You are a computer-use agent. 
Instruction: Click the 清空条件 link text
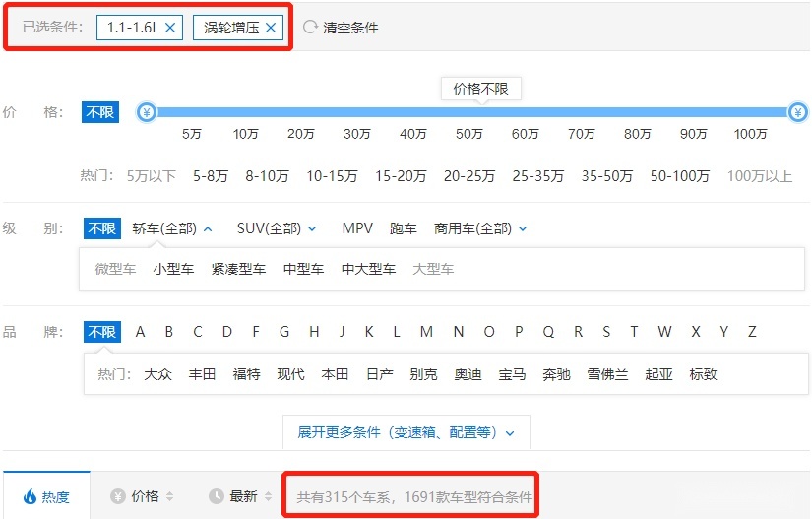(350, 28)
